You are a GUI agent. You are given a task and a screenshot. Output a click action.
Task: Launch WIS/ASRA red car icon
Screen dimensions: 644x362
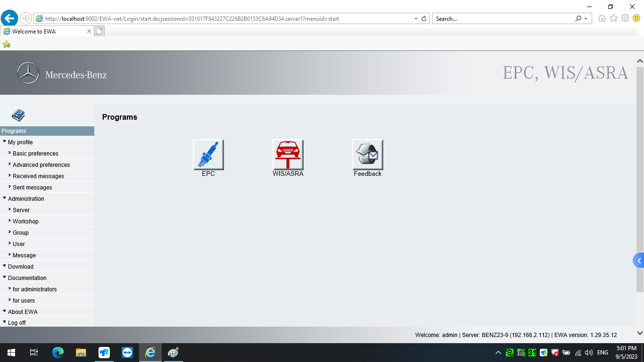[288, 155]
